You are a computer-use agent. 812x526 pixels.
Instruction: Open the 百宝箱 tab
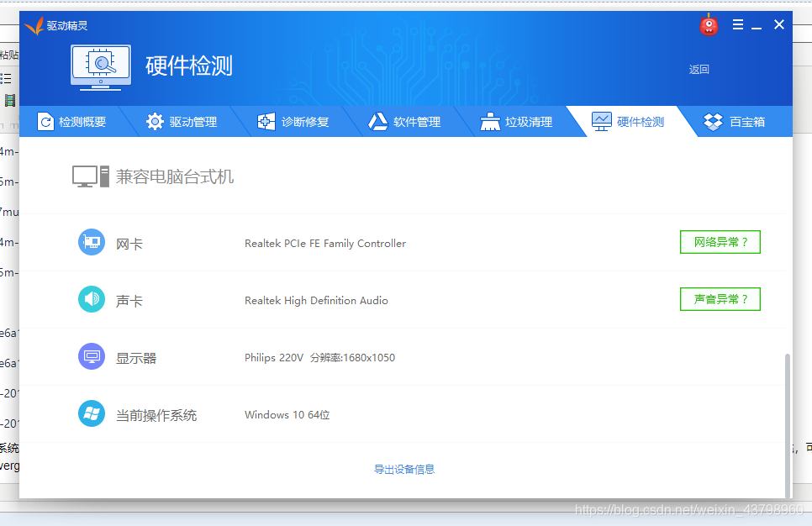pos(736,122)
